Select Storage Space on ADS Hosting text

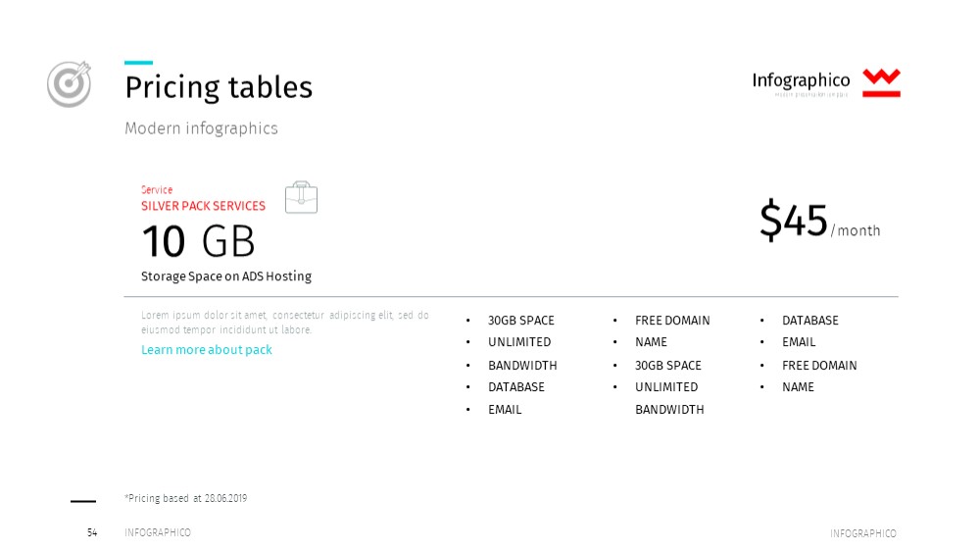[226, 275]
